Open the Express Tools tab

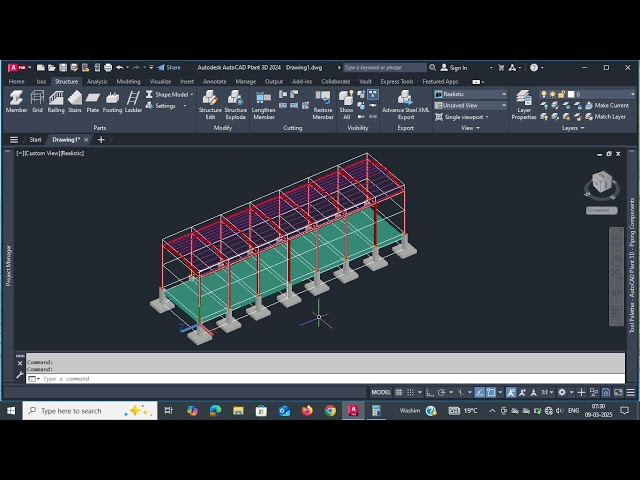point(397,82)
